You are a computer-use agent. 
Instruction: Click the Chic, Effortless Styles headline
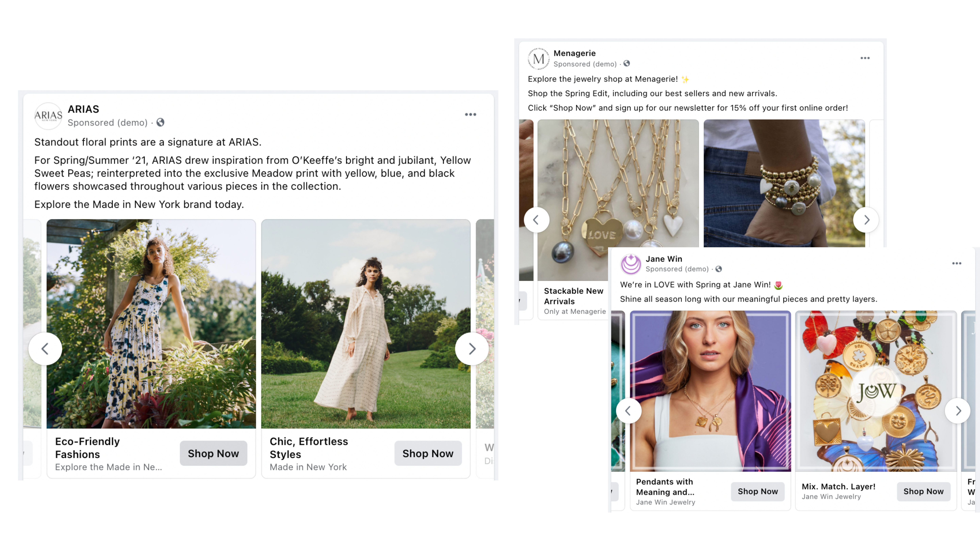[x=309, y=448]
